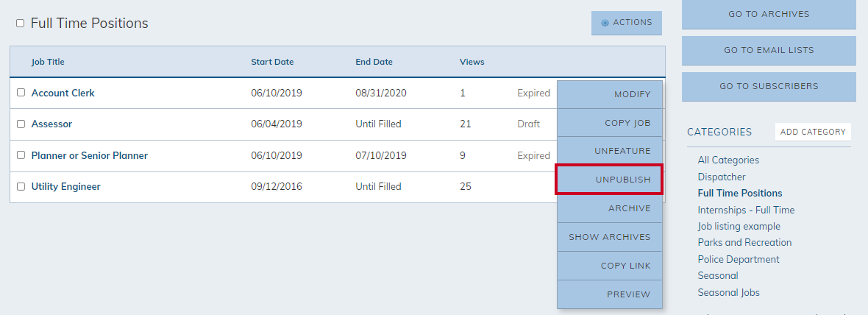Select the Full Time Positions category link
This screenshot has height=315, width=868.
pos(740,194)
